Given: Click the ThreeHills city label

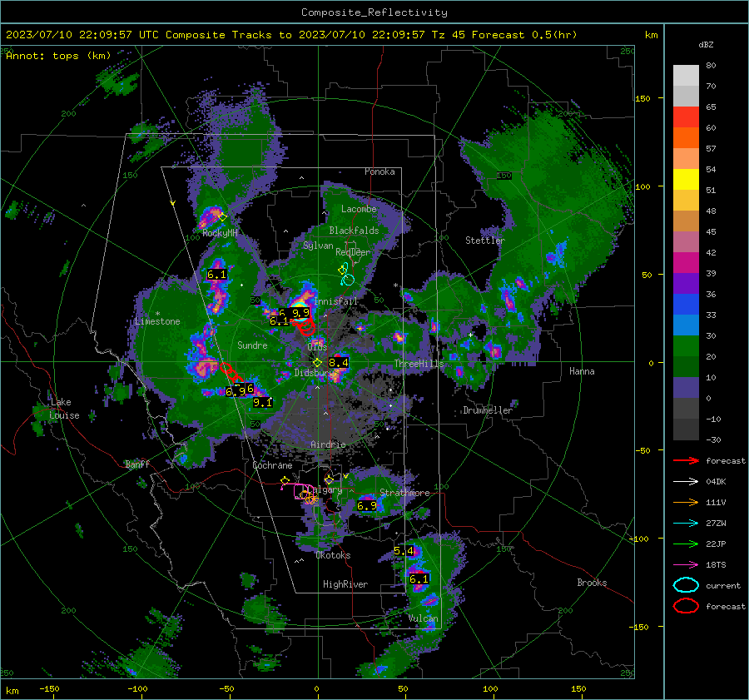Looking at the screenshot, I should pyautogui.click(x=419, y=364).
